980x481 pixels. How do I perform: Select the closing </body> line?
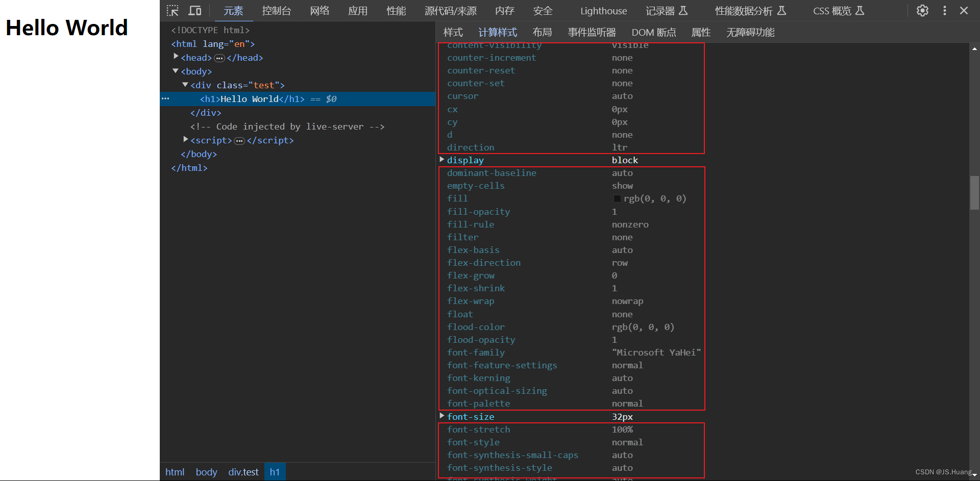[199, 154]
